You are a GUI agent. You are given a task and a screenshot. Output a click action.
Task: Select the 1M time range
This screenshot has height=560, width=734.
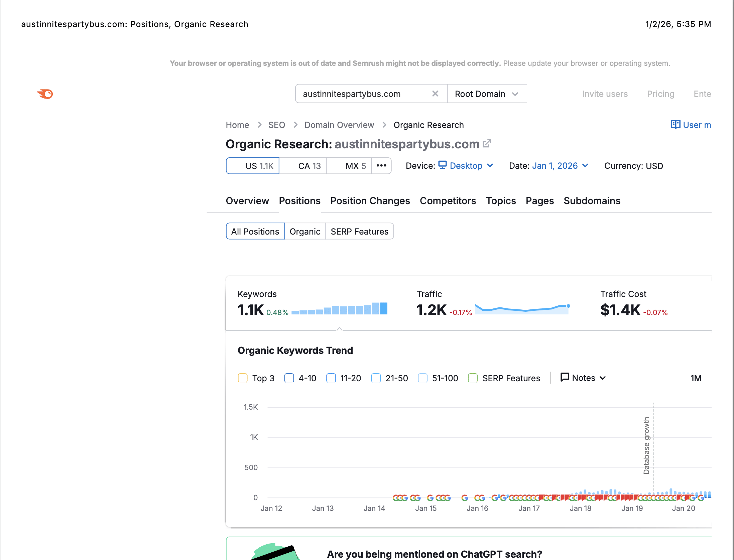tap(696, 378)
